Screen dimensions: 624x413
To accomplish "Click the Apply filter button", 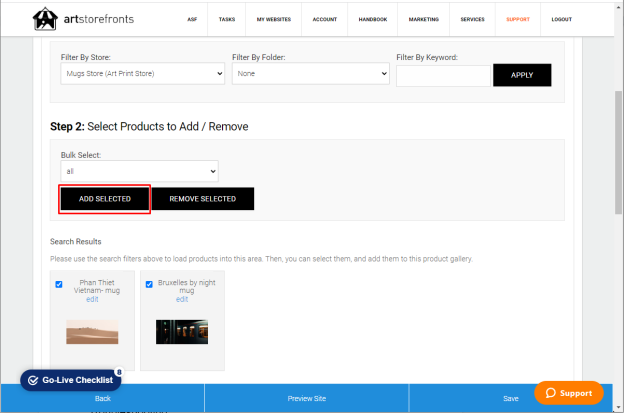I will pyautogui.click(x=522, y=75).
